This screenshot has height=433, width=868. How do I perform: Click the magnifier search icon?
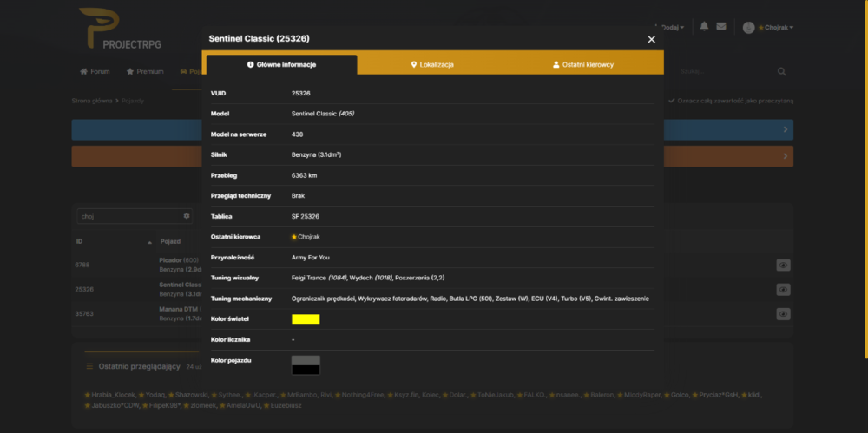[x=782, y=71]
